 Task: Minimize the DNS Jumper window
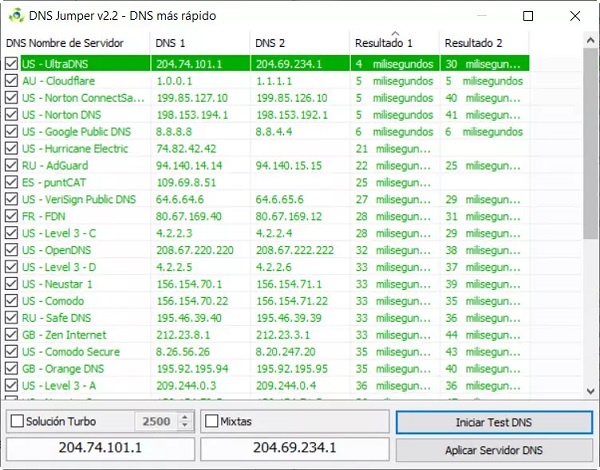pyautogui.click(x=482, y=16)
